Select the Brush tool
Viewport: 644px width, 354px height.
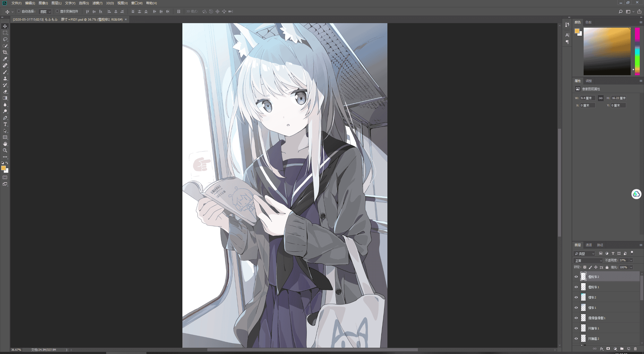point(5,72)
